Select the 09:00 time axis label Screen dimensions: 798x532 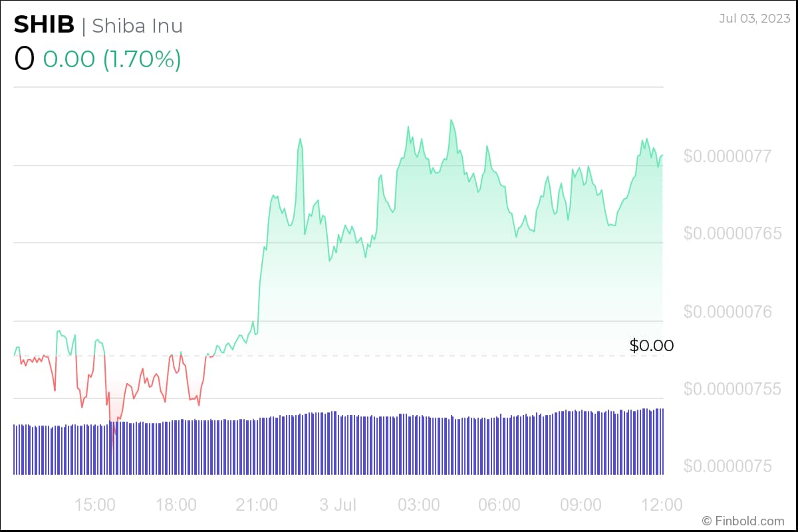581,505
